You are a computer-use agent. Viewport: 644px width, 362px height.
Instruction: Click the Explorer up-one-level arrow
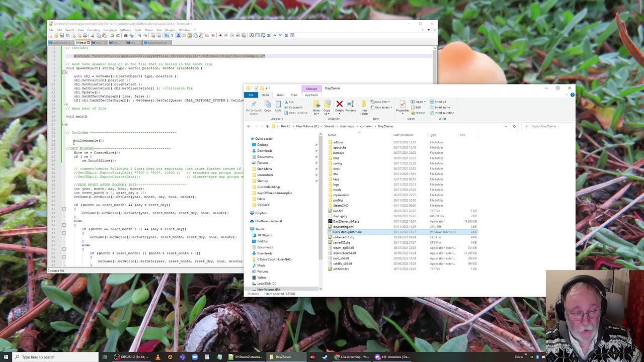click(x=267, y=126)
